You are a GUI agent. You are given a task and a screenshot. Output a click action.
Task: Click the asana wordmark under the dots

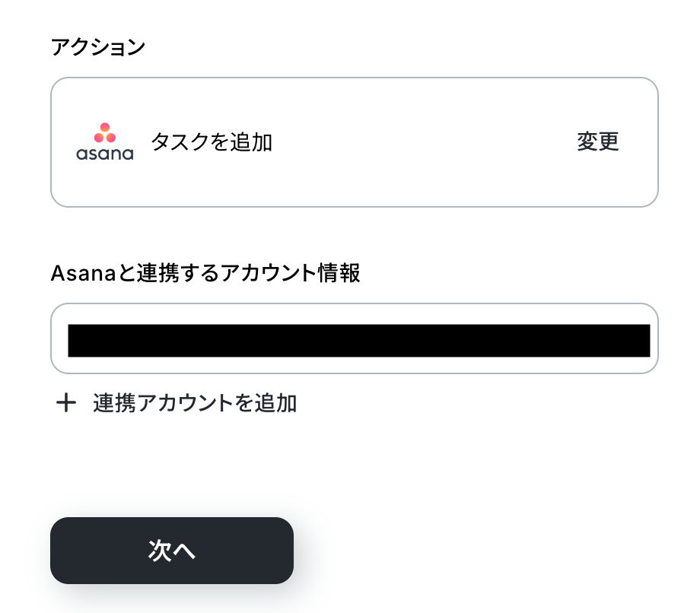pyautogui.click(x=105, y=154)
